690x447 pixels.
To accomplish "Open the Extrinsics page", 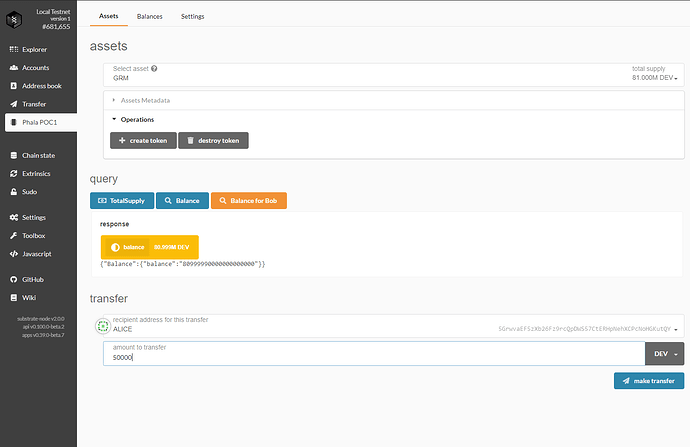I will [38, 174].
